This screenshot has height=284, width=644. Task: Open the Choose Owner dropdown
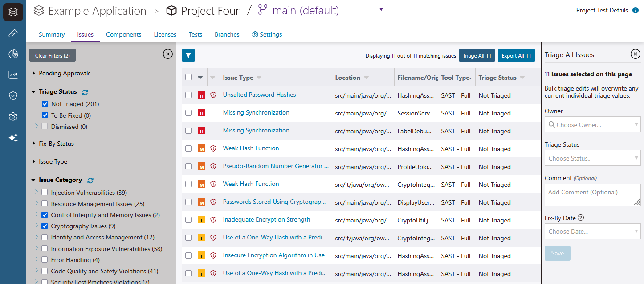592,125
